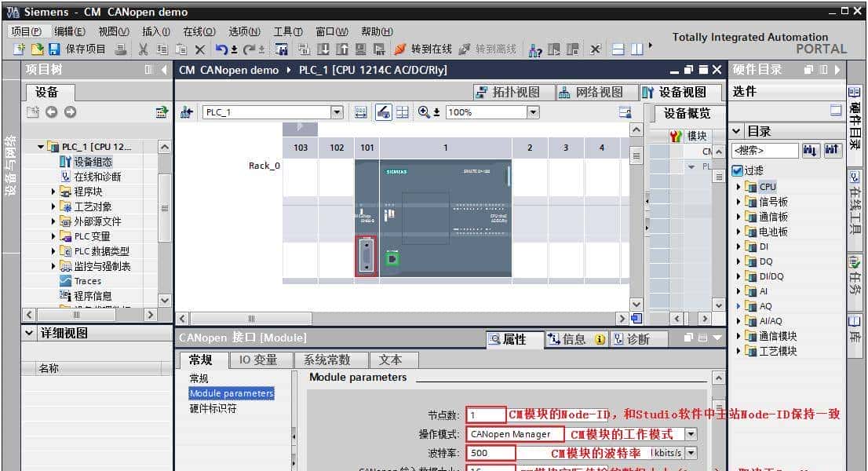
Task: Open the 在线(O) menu
Action: [199, 31]
